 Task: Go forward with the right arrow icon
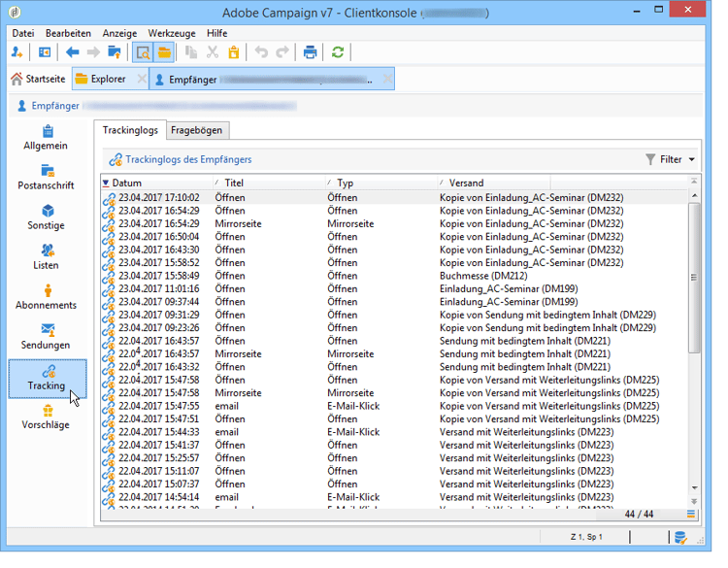(93, 52)
